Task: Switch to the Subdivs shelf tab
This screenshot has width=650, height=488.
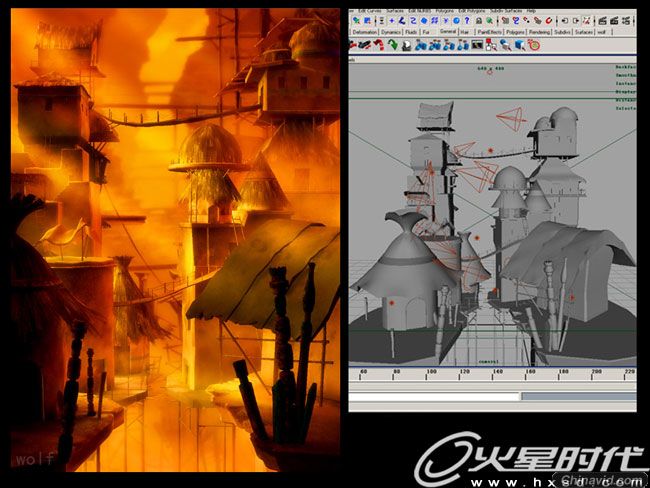Action: [562, 32]
